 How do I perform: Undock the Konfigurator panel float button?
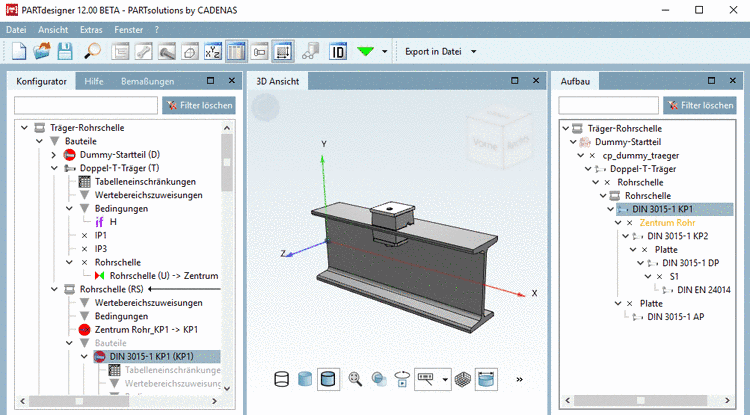click(210, 81)
